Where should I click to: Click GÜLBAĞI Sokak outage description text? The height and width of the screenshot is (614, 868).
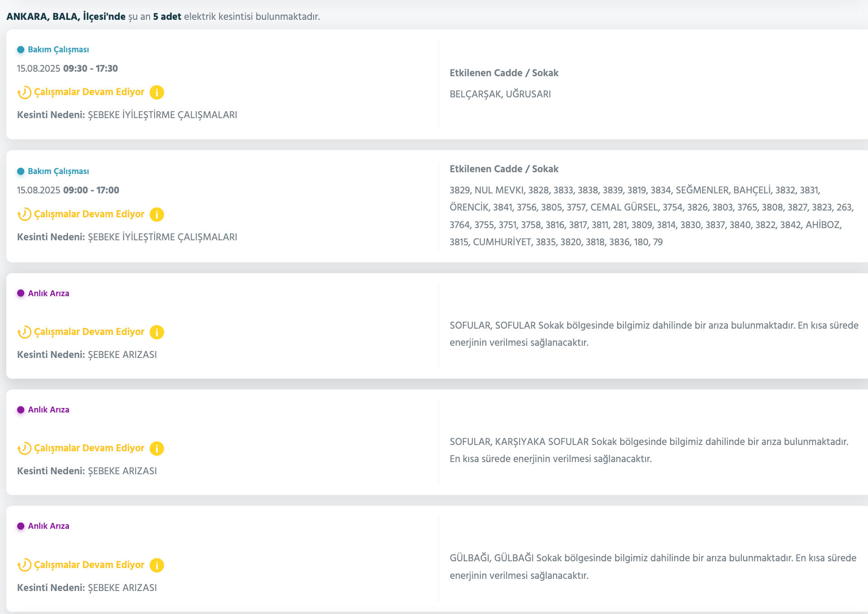coord(653,567)
